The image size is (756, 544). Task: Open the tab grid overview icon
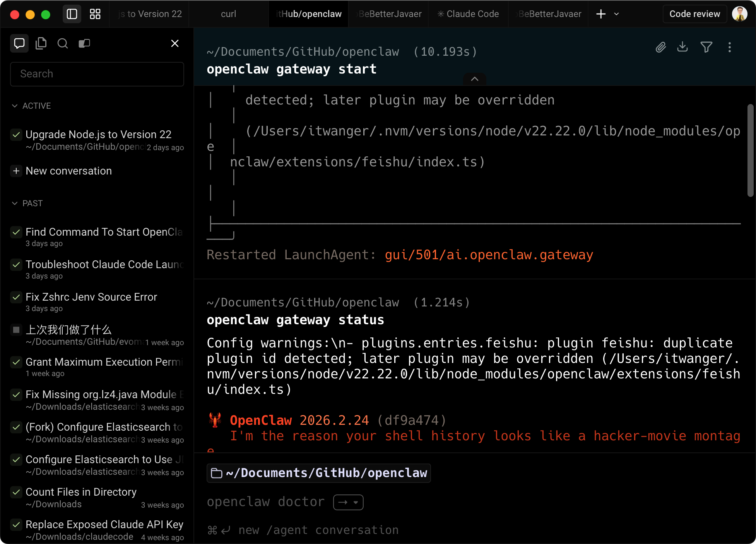95,14
